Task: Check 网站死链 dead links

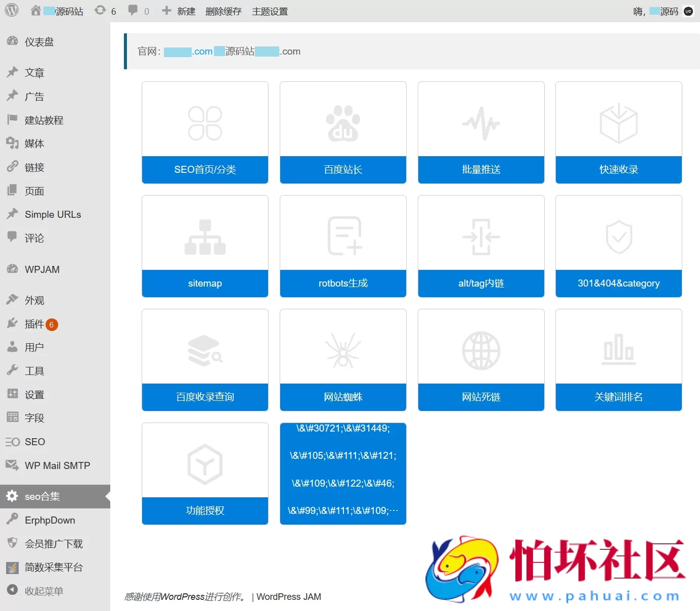Action: (480, 397)
